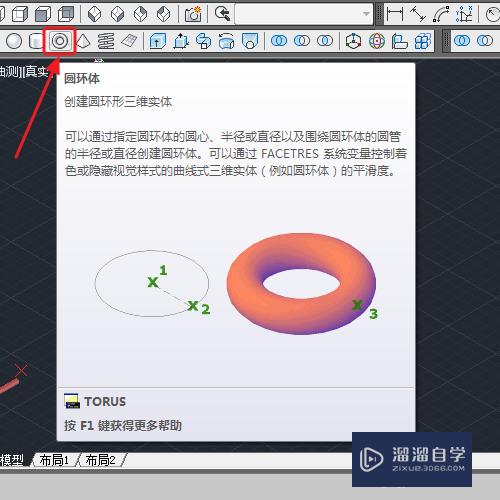
Task: Select the Sphere solid tool
Action: [14, 41]
